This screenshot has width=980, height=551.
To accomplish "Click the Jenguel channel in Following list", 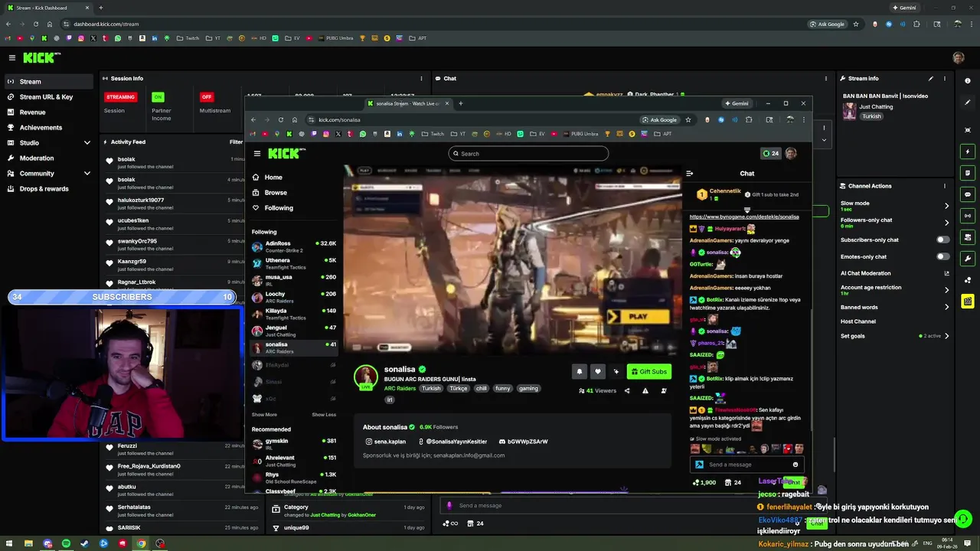I will [x=294, y=331].
